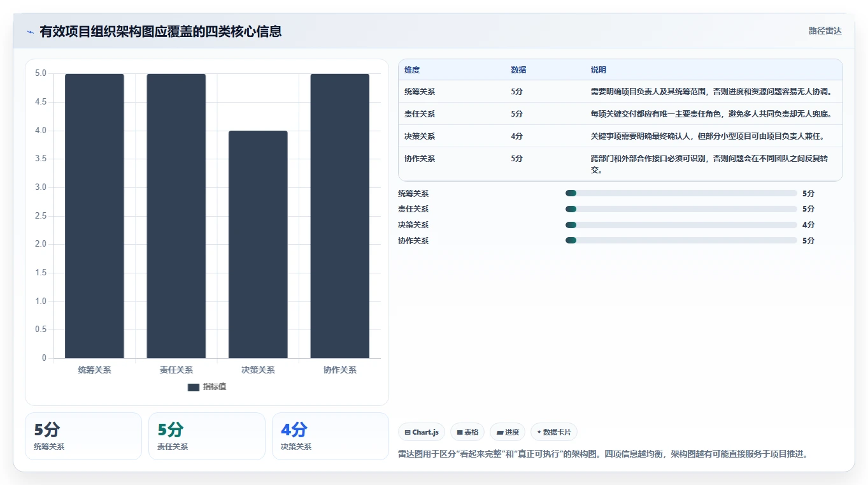The image size is (868, 485).
Task: Toggle the 指标值 legend label
Action: click(x=215, y=387)
